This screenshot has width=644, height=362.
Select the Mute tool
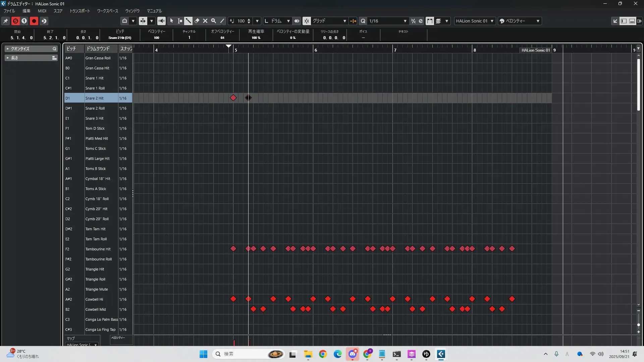coord(205,21)
